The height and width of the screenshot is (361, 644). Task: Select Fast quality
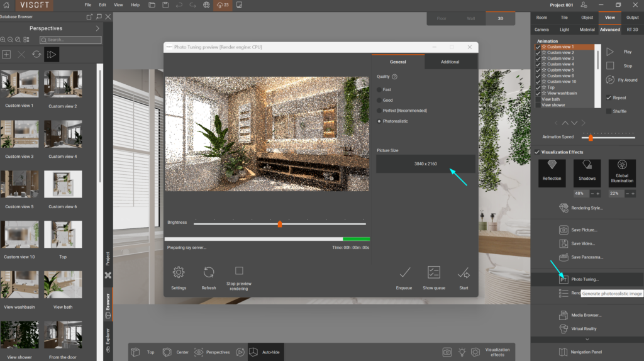click(379, 89)
